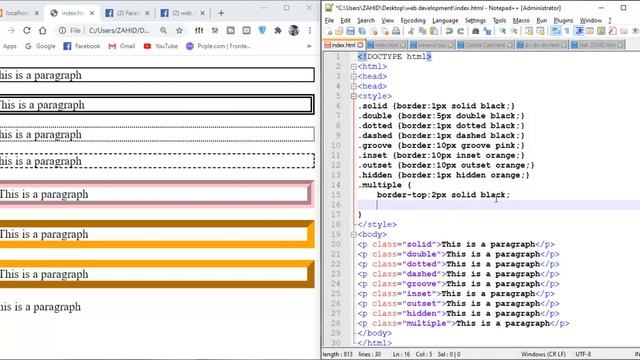The height and width of the screenshot is (360, 640).
Task: Save the file with the Notepad++ Save icon
Action: click(x=350, y=31)
